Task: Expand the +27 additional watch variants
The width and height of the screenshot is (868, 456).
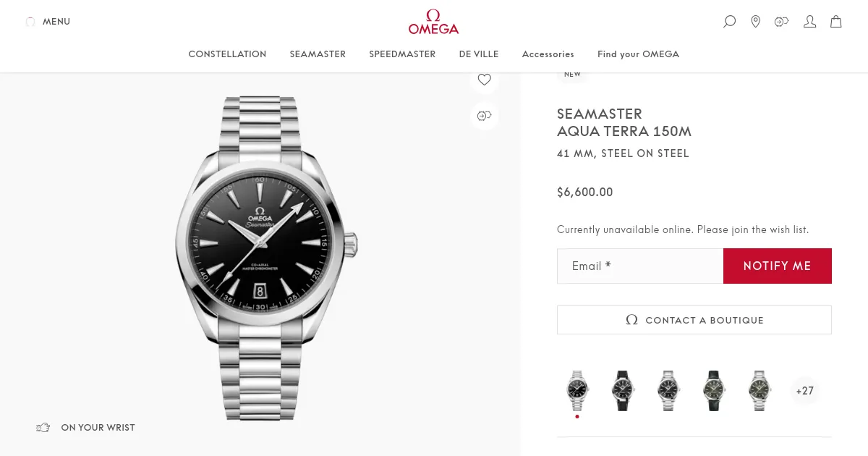Action: (x=804, y=391)
